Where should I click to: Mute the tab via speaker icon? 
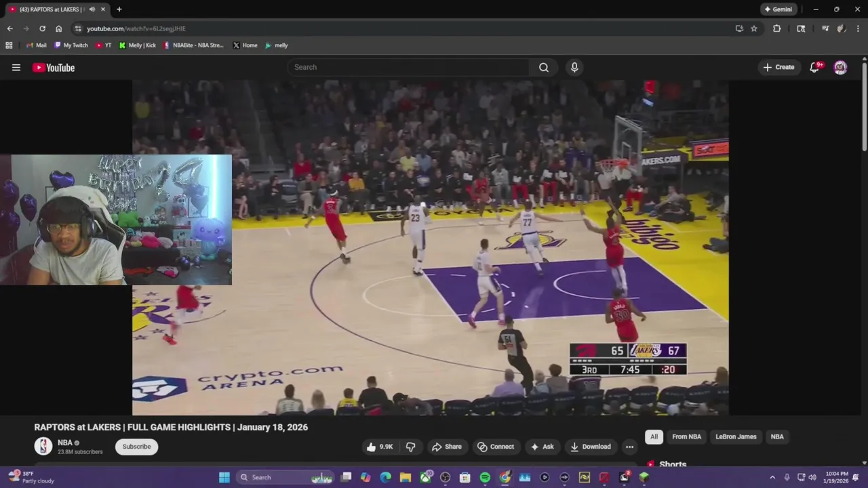92,9
